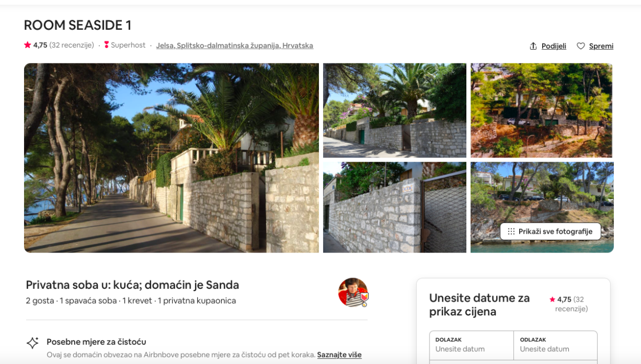Open the 32 recenzije reviews link
Viewport: 641px width, 364px height.
point(72,45)
